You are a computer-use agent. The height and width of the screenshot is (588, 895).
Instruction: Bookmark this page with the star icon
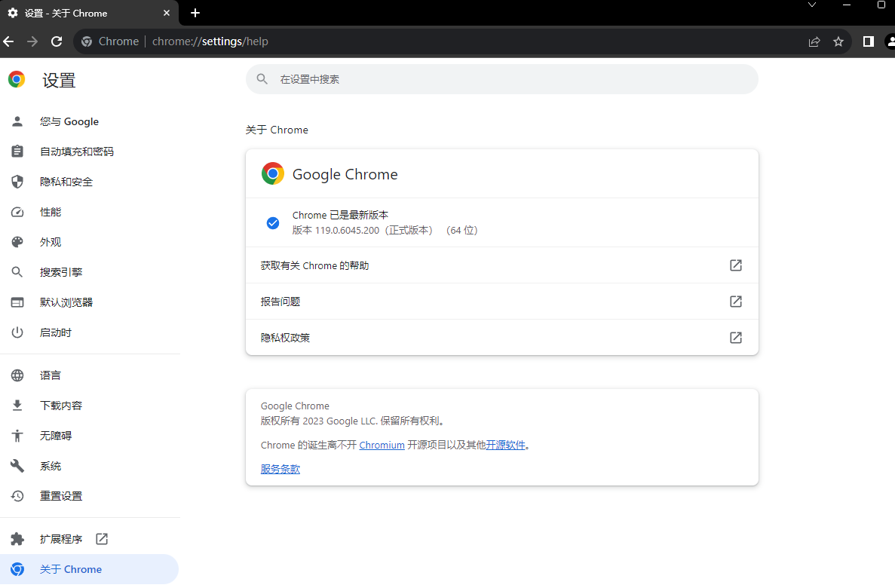(x=838, y=41)
